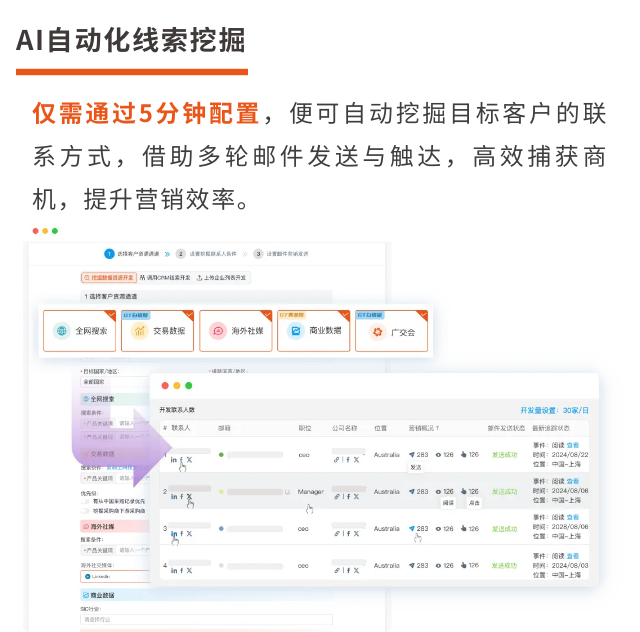The height and width of the screenshot is (632, 640).
Task: Switch to the CRM leads tab
Action: pyautogui.click(x=165, y=278)
